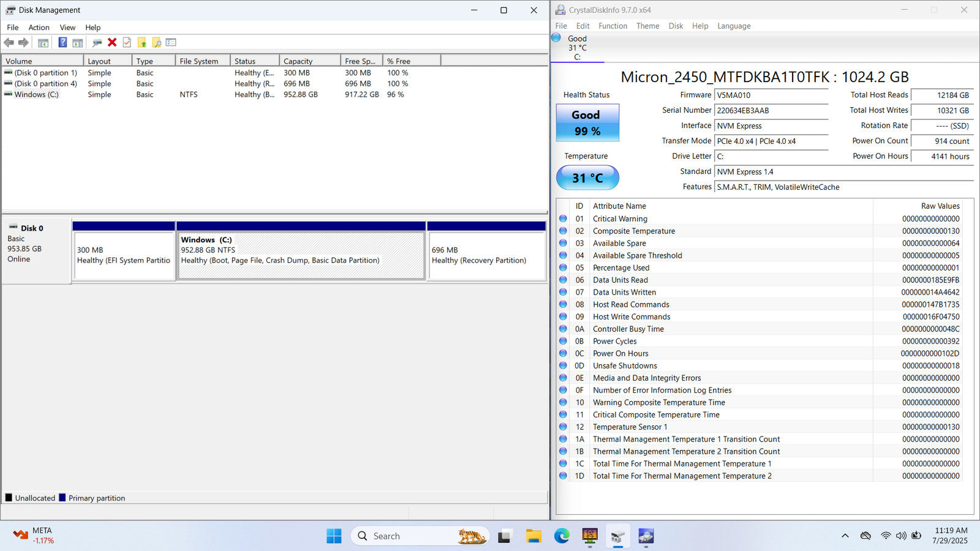Screen dimensions: 980x551
Task: Show hidden system tray icons chevron
Action: tap(845, 536)
